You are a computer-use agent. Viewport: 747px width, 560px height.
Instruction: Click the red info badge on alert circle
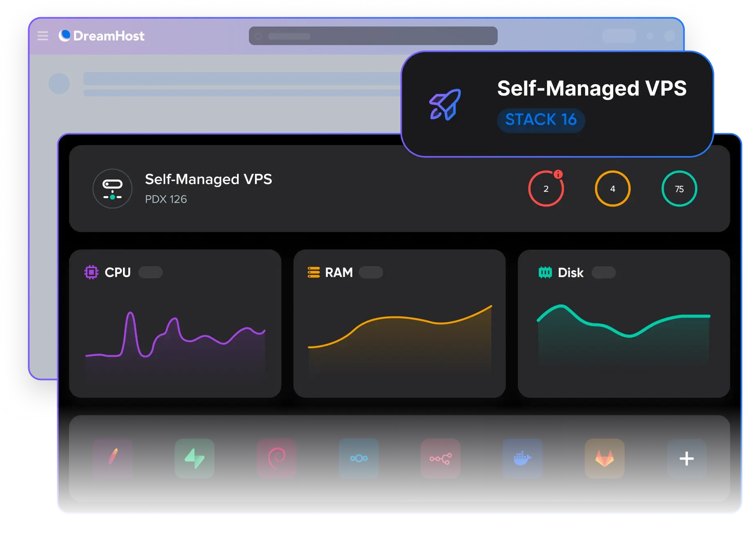click(x=558, y=174)
